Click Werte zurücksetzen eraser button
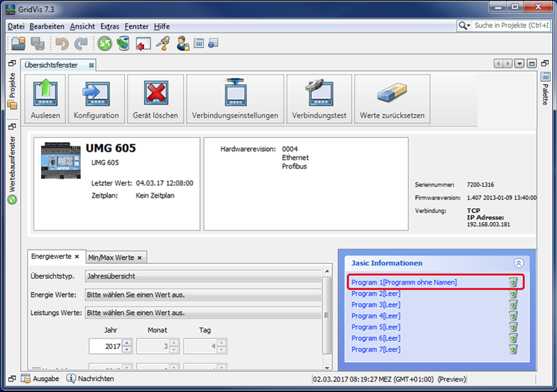This screenshot has height=392, width=557. (392, 99)
